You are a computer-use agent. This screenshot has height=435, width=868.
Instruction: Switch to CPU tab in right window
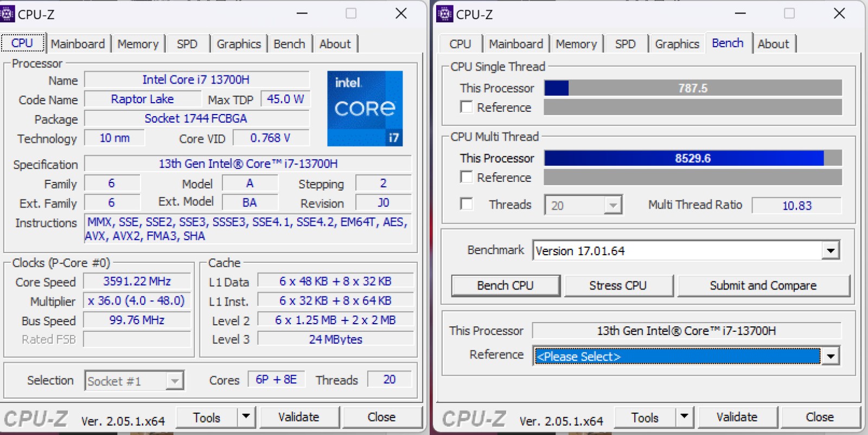click(460, 44)
